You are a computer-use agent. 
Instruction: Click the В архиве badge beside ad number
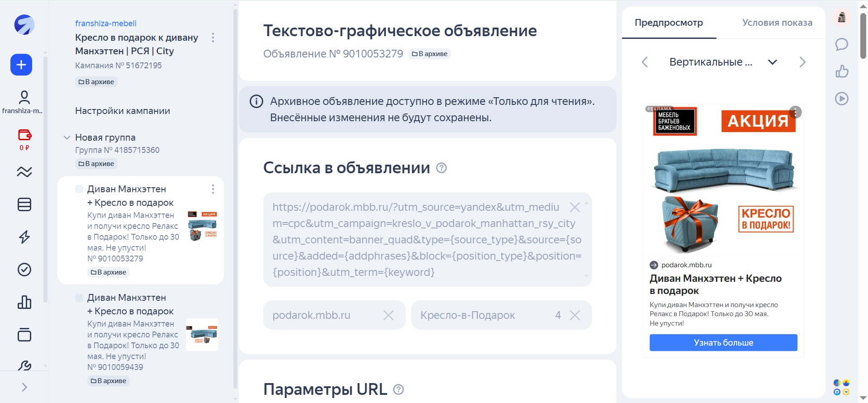[430, 54]
